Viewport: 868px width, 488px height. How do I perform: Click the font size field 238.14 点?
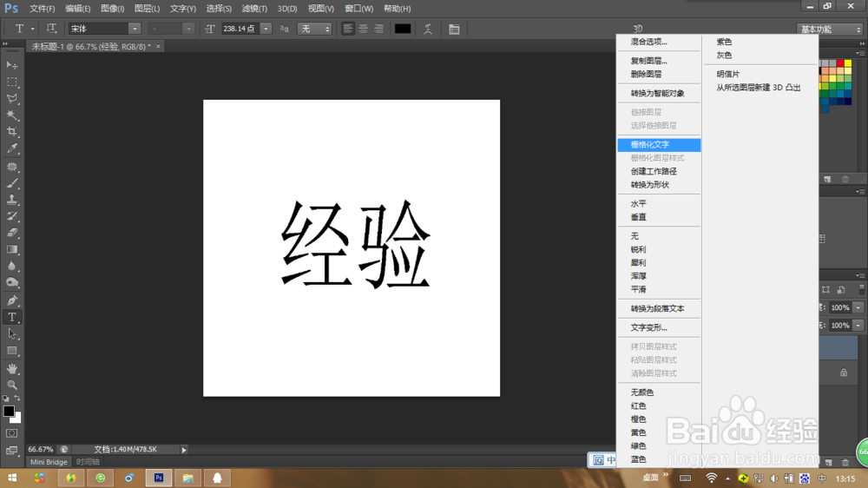pyautogui.click(x=240, y=29)
